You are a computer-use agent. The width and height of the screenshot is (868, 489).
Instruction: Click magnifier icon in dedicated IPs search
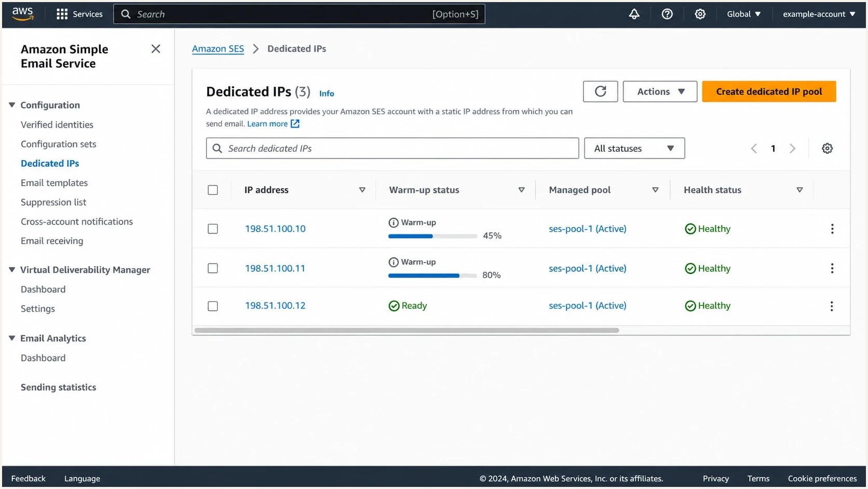pos(217,149)
